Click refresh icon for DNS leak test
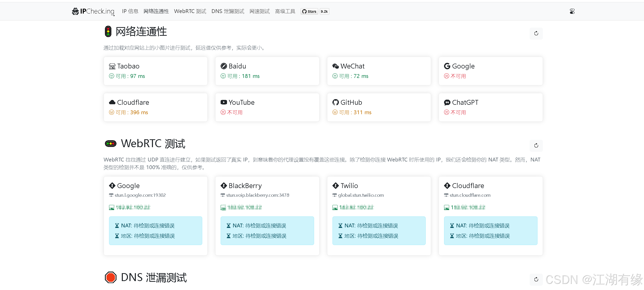 coord(536,279)
